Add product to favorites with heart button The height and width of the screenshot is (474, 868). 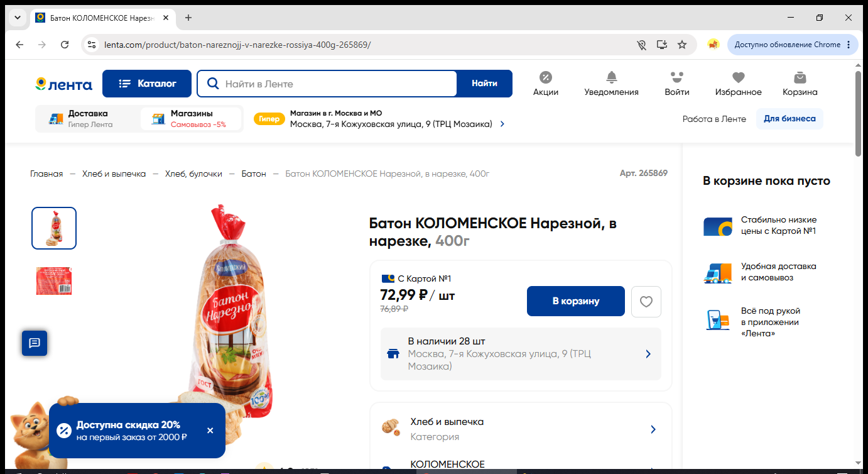click(646, 302)
